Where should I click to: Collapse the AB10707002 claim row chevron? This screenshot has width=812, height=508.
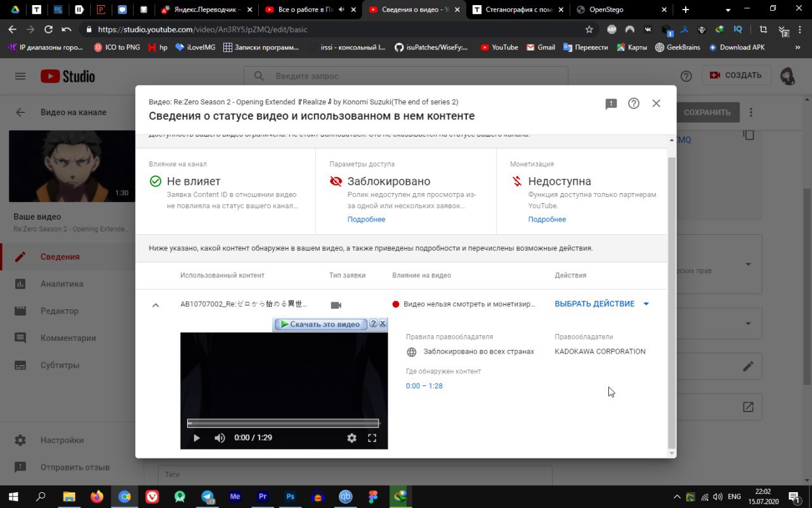coord(155,305)
